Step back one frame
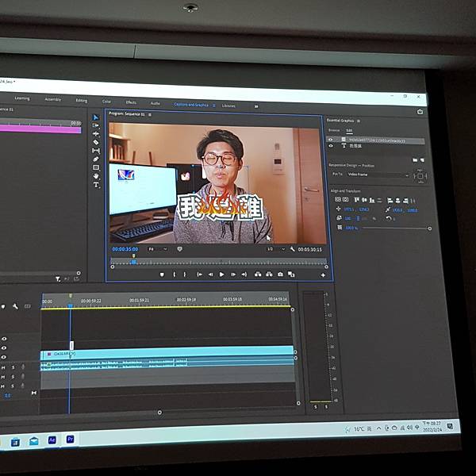Image resolution: width=476 pixels, height=476 pixels. pos(211,274)
